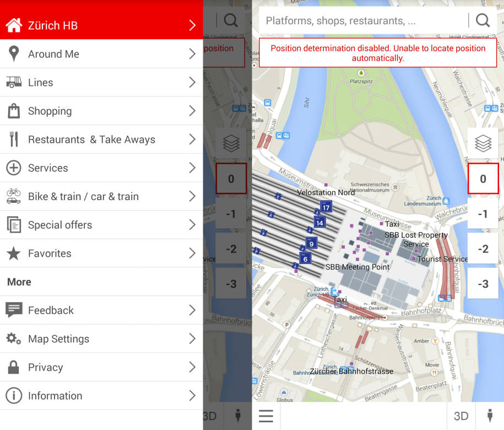The width and height of the screenshot is (504, 430).
Task: Tap the circled plus Services icon
Action: (14, 168)
